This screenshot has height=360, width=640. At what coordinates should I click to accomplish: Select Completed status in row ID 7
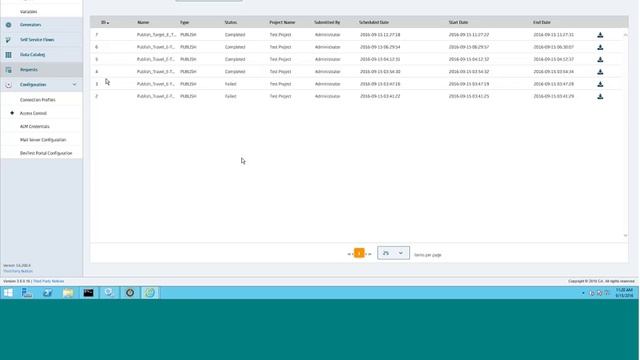click(235, 35)
